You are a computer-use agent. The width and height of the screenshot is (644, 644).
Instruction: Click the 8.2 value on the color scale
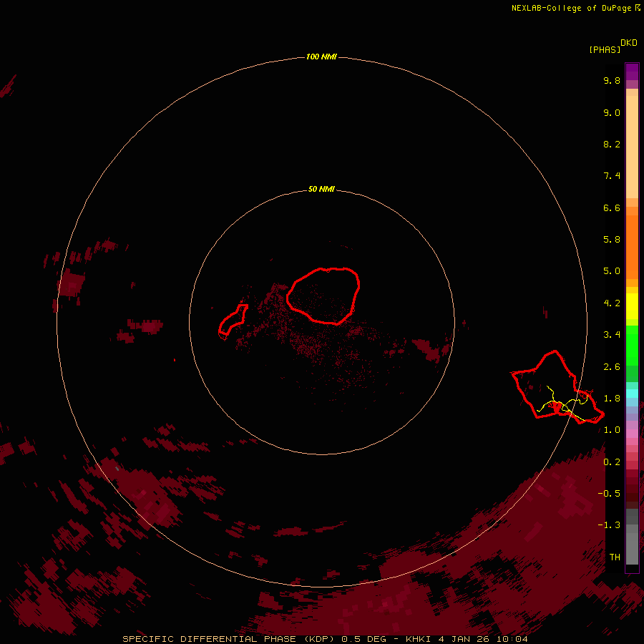tap(612, 144)
